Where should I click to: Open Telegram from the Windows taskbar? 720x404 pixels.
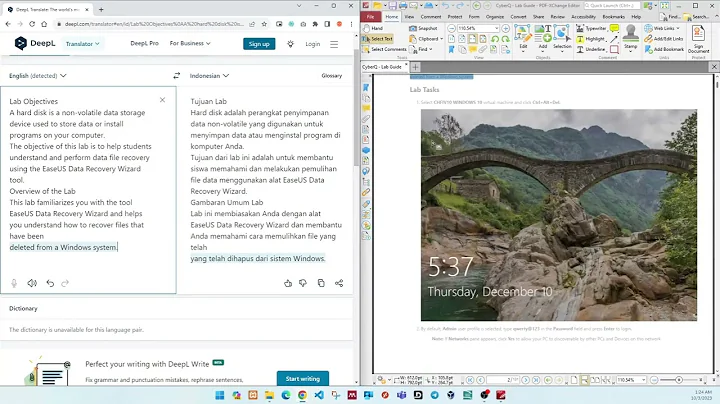(x=435, y=395)
